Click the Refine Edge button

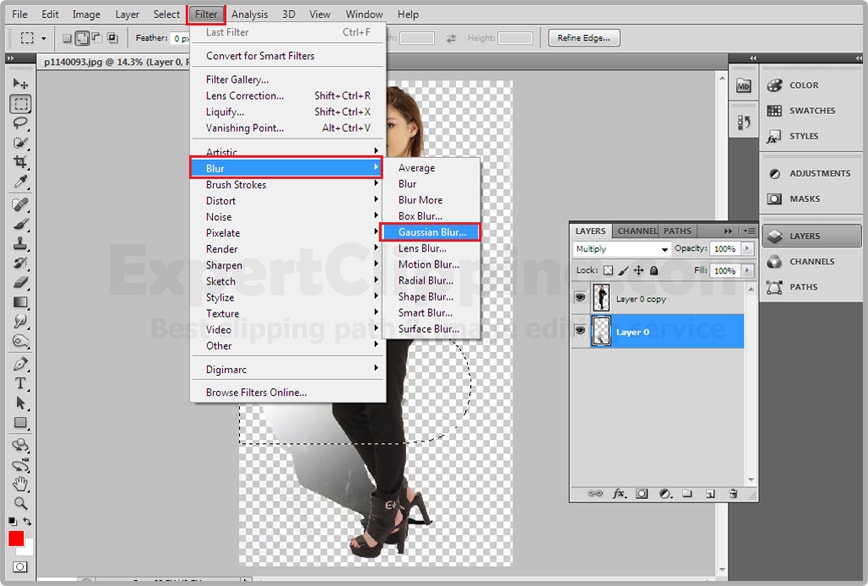coord(585,38)
